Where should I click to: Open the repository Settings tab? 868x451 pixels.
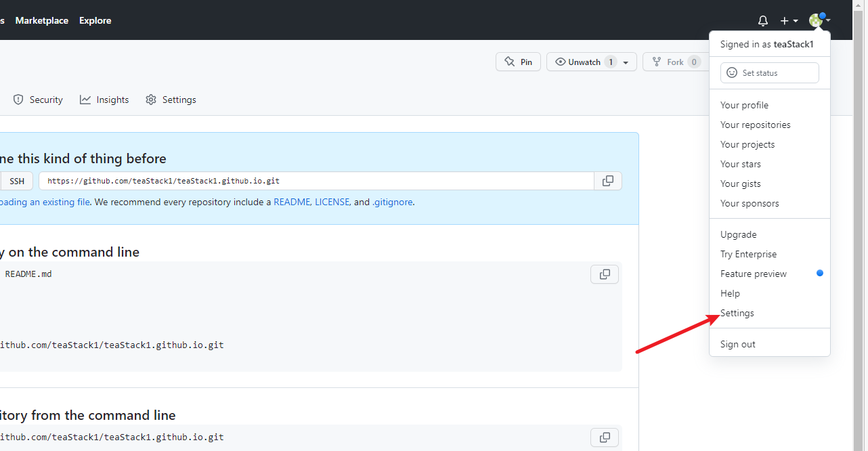171,100
